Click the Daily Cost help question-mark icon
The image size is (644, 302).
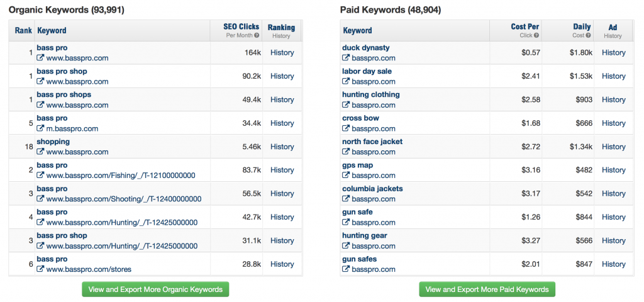click(x=588, y=36)
